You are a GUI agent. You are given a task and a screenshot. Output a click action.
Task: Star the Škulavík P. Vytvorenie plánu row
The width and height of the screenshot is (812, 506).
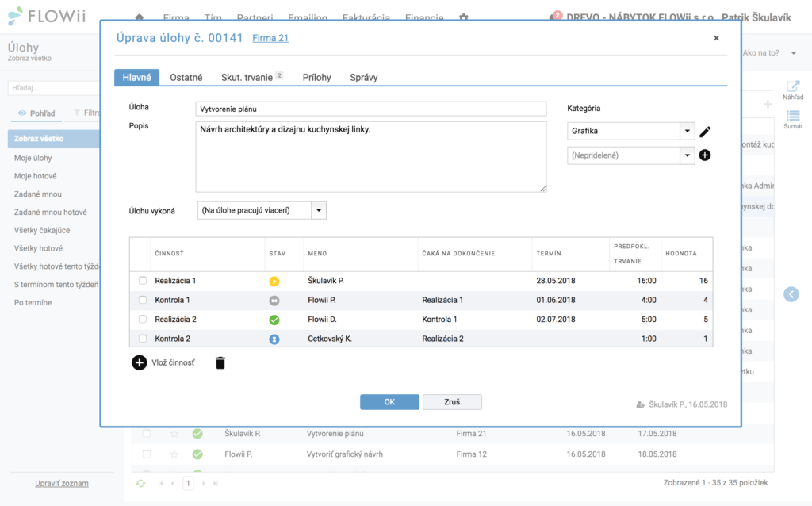(x=174, y=434)
